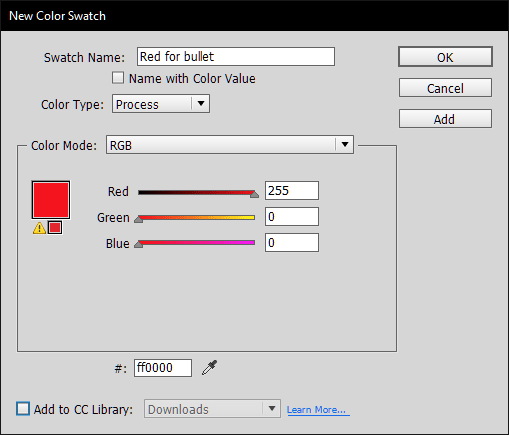Check the Add to CC Library box

(23, 409)
